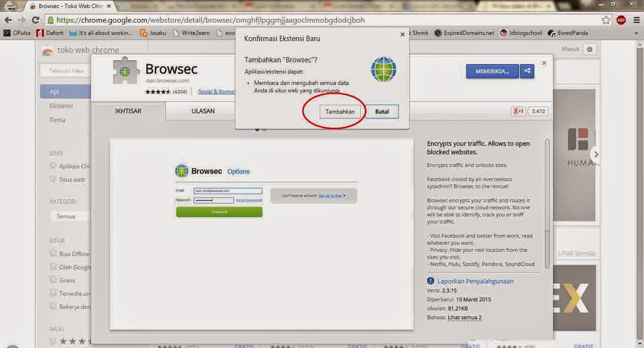This screenshot has height=348, width=644.
Task: Open the Dafont bookmark
Action: [x=51, y=33]
